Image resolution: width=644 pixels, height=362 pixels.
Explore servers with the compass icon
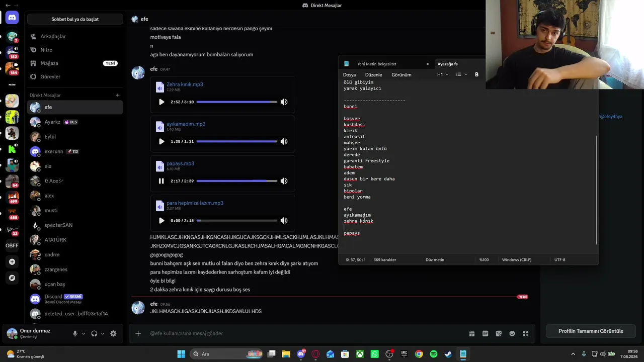coord(12,278)
